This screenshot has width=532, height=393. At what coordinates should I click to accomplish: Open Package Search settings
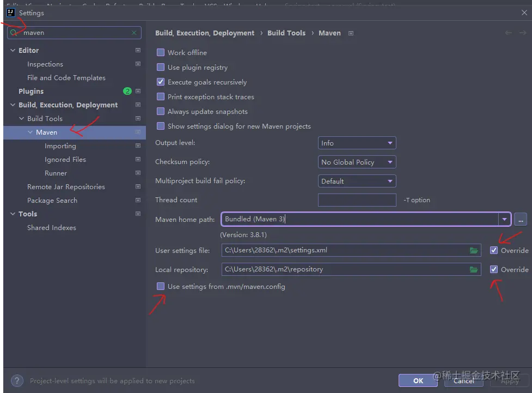pyautogui.click(x=52, y=201)
